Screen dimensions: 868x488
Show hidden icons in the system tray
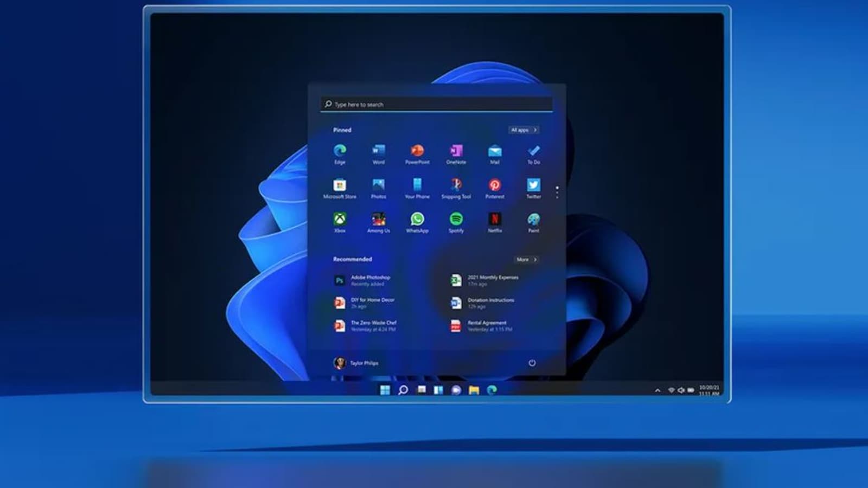click(x=658, y=390)
